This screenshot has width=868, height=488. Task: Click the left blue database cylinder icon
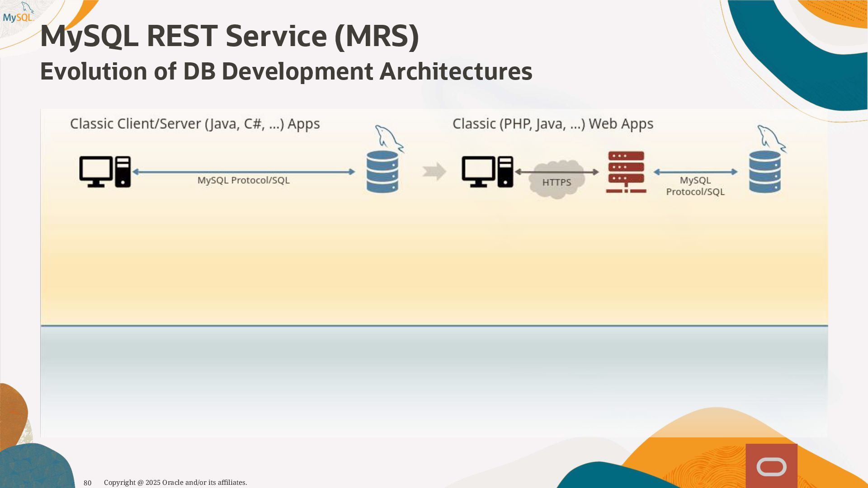382,172
